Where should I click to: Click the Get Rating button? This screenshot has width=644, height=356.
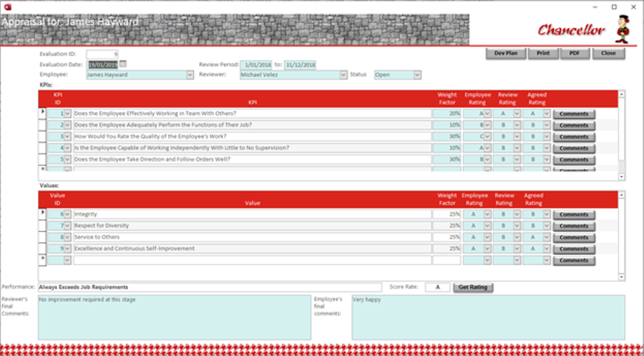(x=473, y=287)
